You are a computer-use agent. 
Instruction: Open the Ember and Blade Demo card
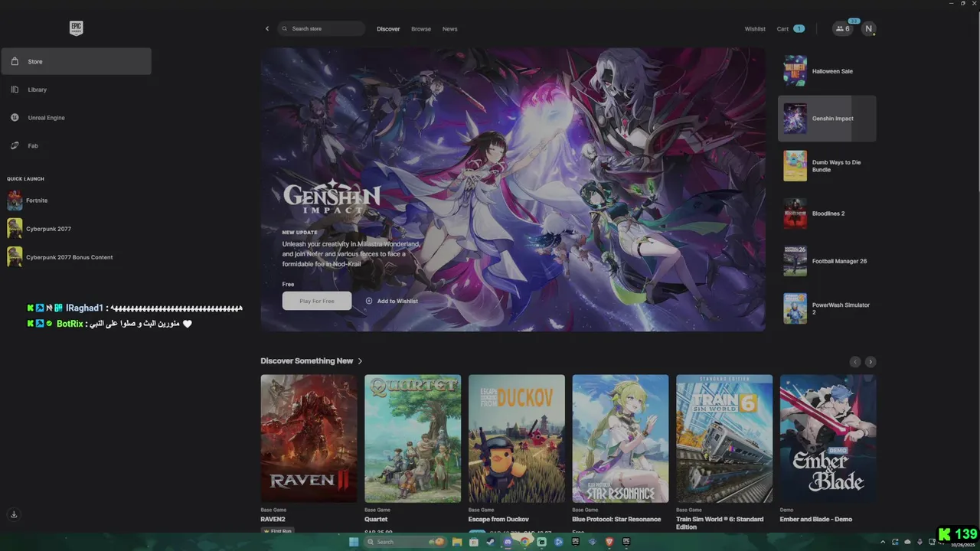point(828,439)
